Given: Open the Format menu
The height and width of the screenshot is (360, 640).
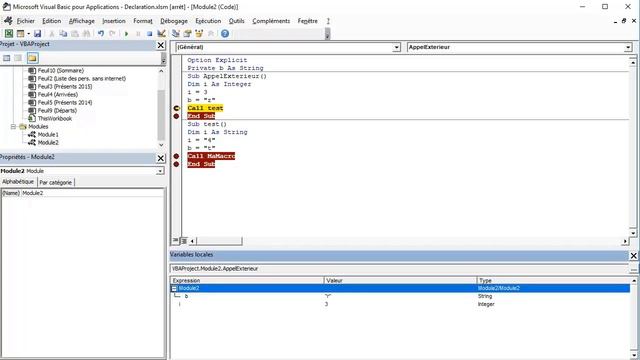Looking at the screenshot, I should 143,21.
